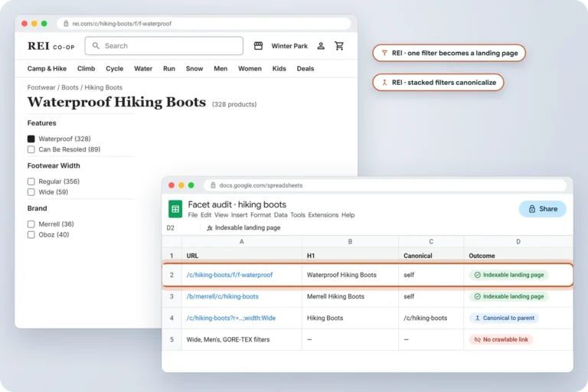Check the Wide (59) width filter
The image size is (588, 392).
point(31,192)
